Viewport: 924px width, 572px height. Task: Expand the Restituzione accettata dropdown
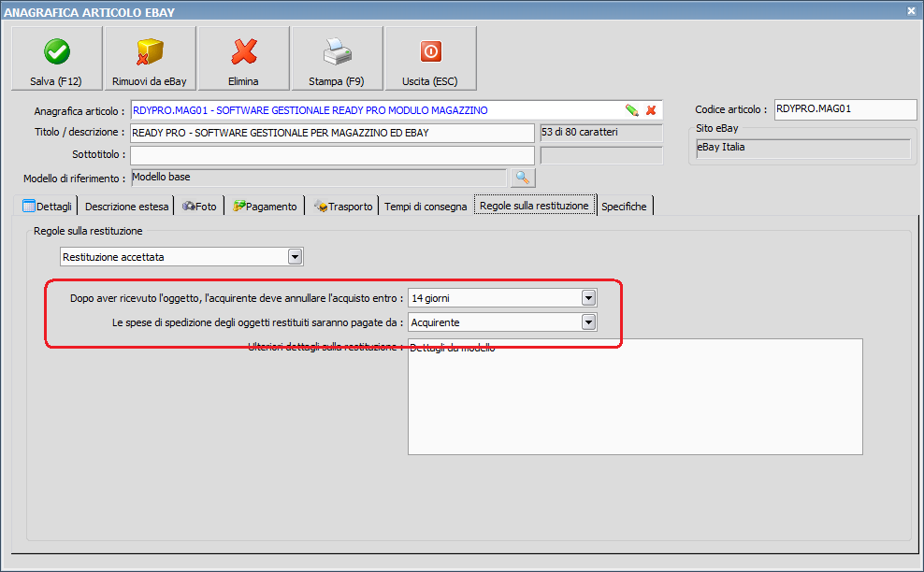296,257
